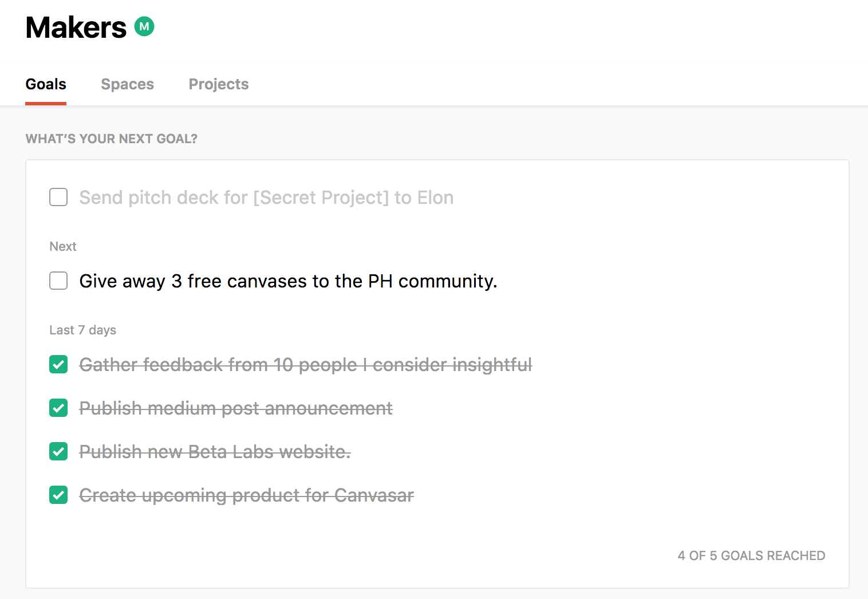
Task: Click Create upcoming product for Canvasar text
Action: pyautogui.click(x=246, y=495)
